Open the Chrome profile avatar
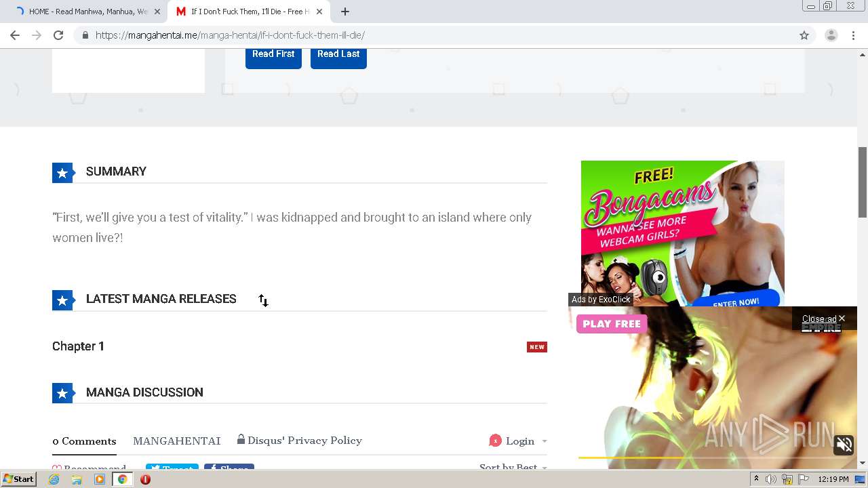This screenshot has width=868, height=488. (831, 35)
